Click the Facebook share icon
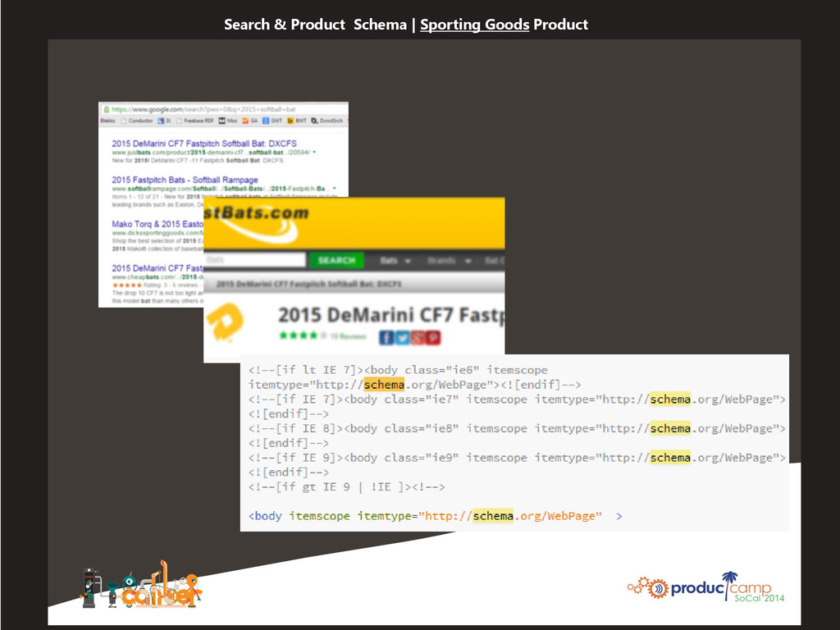840x630 pixels. (x=386, y=337)
